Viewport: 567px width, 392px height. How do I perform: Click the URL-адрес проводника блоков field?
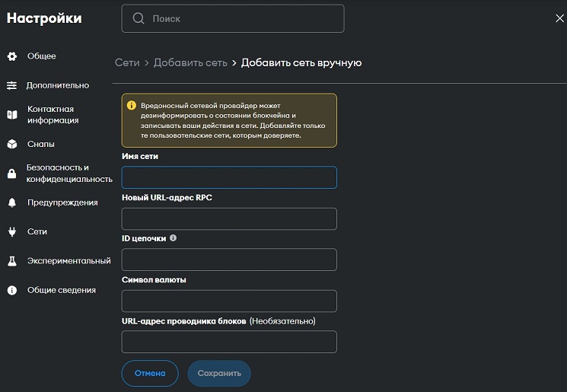(x=229, y=342)
